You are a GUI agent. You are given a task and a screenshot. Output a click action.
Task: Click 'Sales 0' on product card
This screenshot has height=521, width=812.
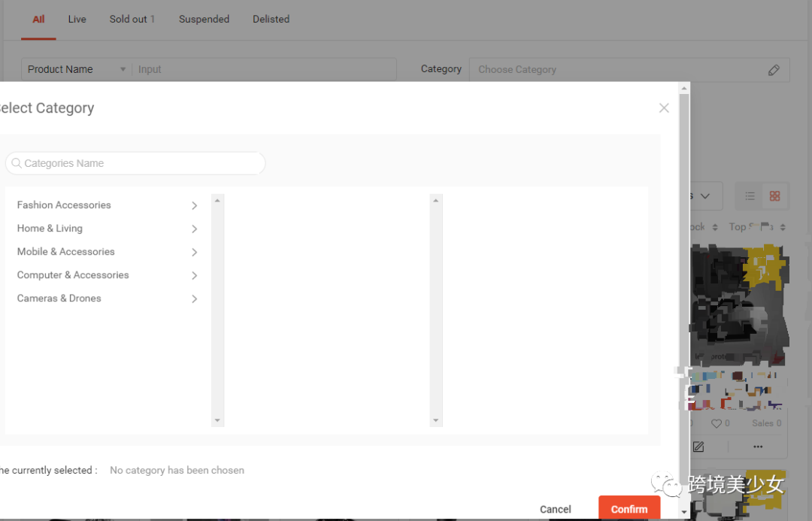[767, 423]
